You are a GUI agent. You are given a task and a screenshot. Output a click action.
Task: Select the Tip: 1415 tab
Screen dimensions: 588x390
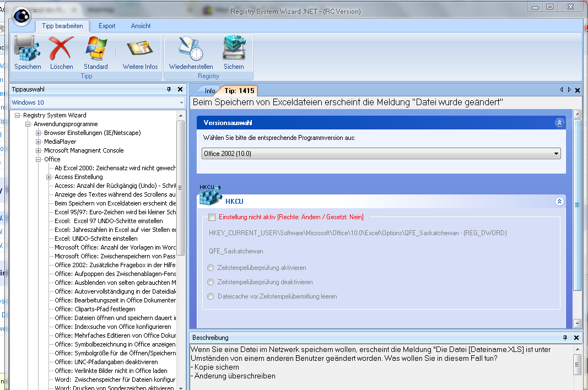pyautogui.click(x=239, y=91)
